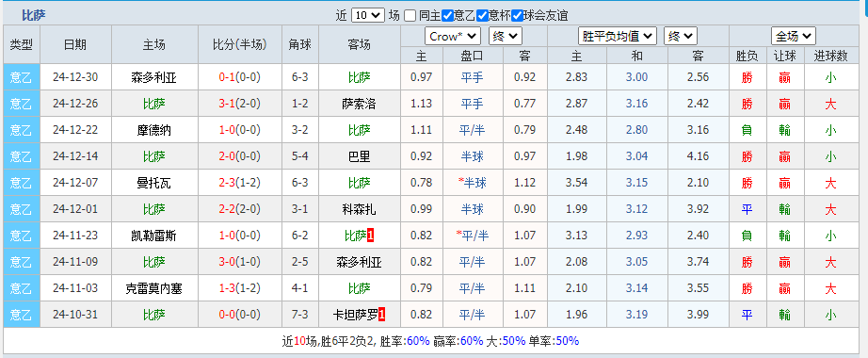The width and height of the screenshot is (868, 358).
Task: Click the corner count 6-3 for 24-12-07
Action: (300, 183)
